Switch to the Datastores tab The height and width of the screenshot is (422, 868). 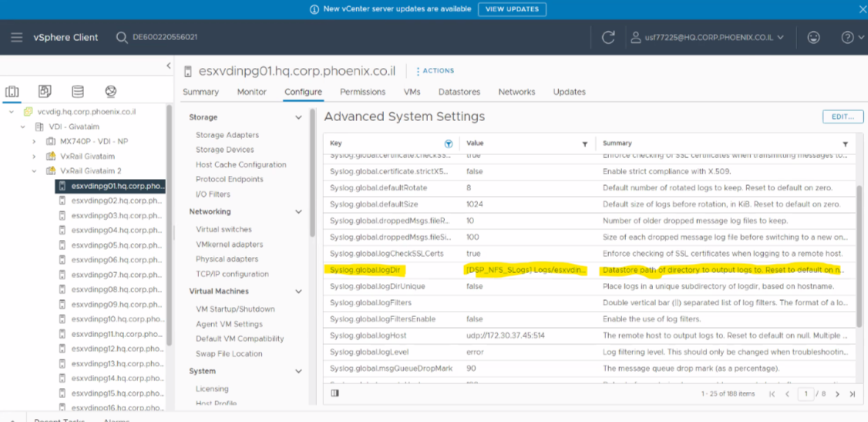tap(459, 92)
